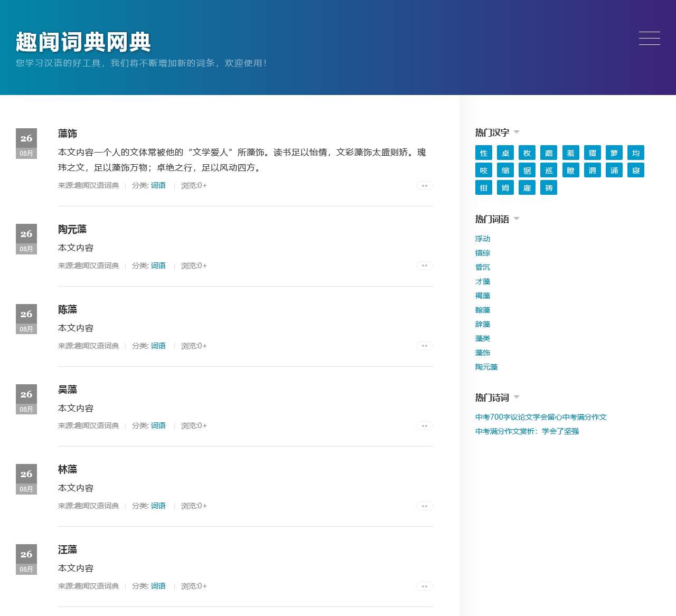Collapse the 热门诗词 section arrow
The height and width of the screenshot is (616, 676).
[x=517, y=397]
